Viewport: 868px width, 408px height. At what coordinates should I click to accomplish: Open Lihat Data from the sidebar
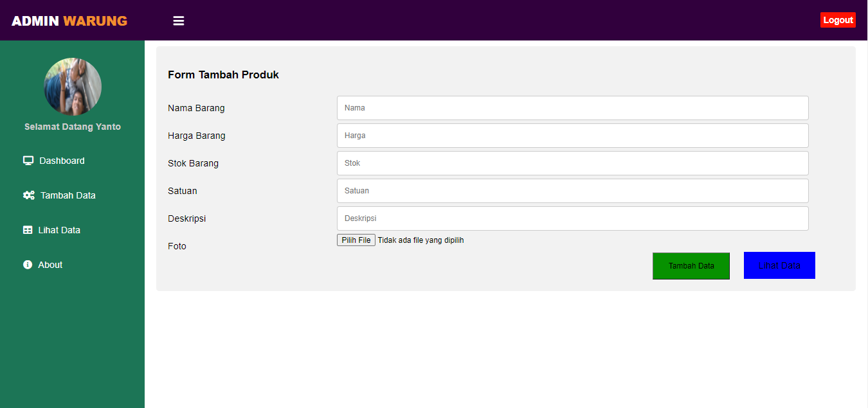pyautogui.click(x=59, y=229)
